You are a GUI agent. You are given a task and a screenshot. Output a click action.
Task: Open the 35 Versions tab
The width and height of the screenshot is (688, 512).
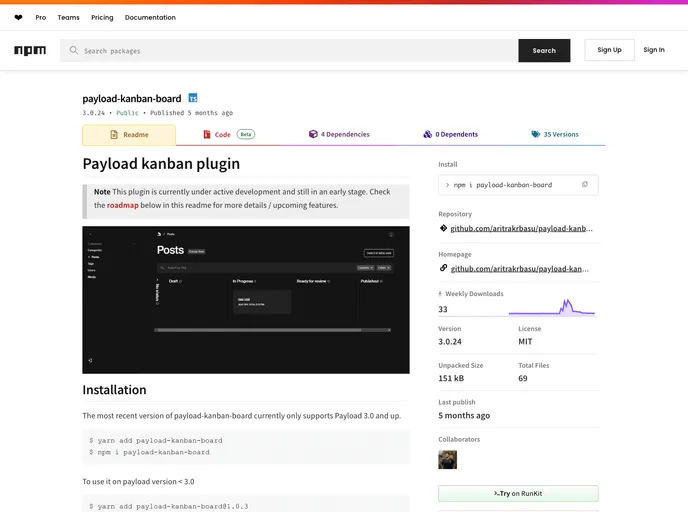(x=555, y=134)
